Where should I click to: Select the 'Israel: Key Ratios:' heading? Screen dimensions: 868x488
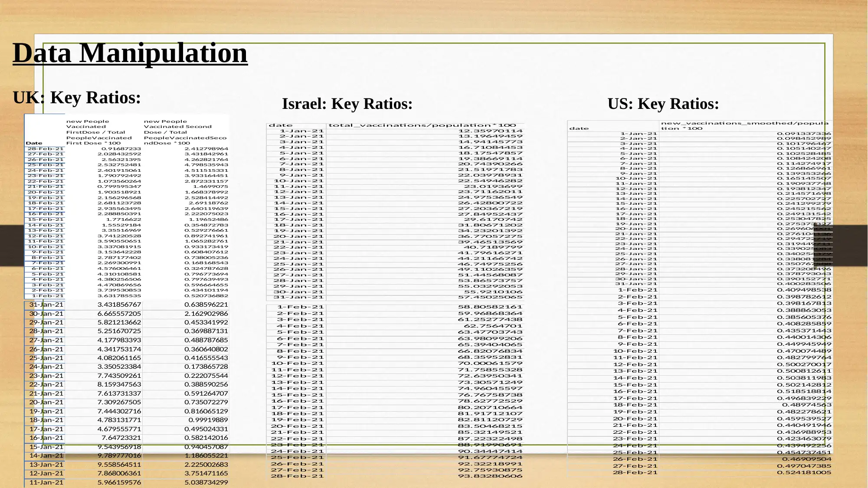click(x=347, y=104)
